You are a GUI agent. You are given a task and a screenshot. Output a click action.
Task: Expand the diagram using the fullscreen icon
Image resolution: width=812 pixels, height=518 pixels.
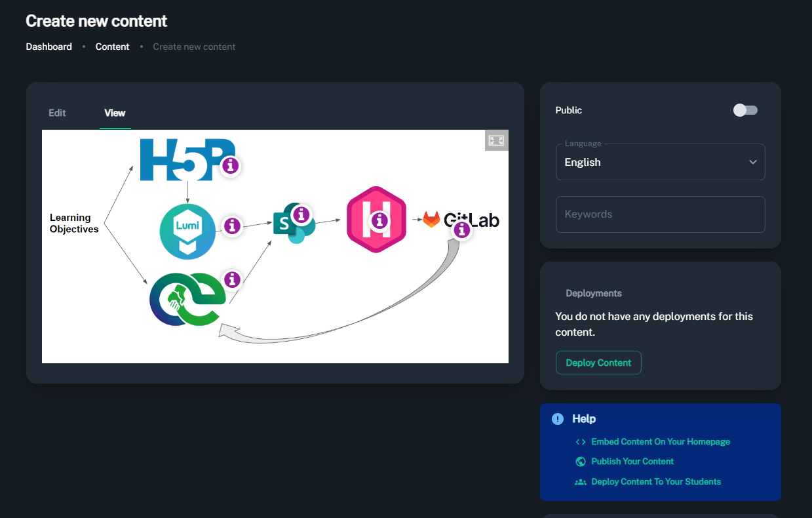[x=497, y=140]
